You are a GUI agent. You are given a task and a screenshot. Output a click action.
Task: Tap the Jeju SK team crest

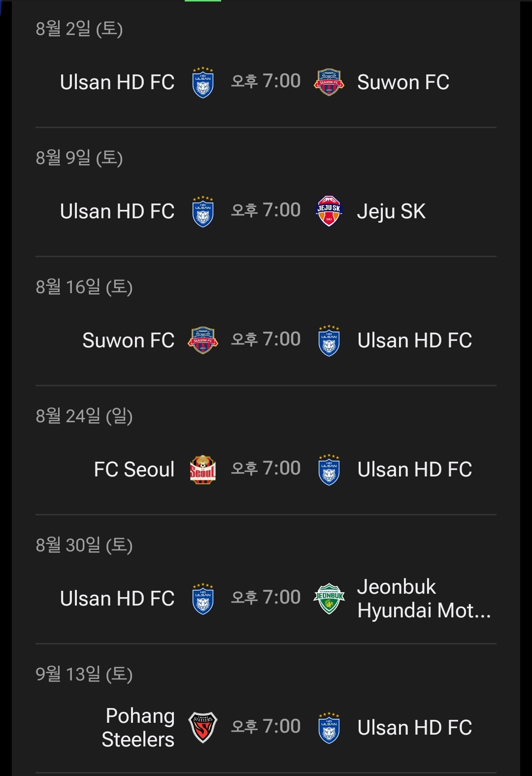[329, 211]
